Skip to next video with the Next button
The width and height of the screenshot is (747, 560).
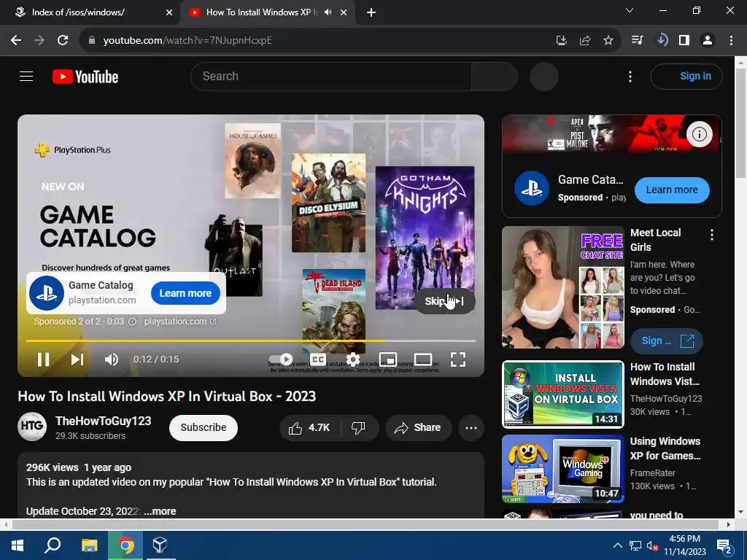[77, 359]
